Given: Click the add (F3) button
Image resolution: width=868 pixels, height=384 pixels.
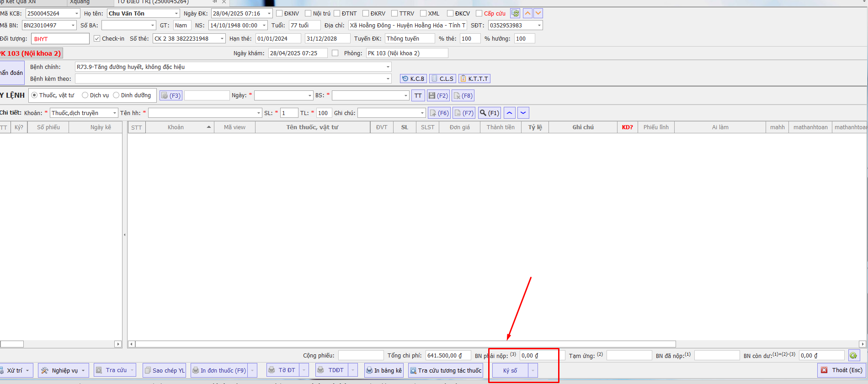Looking at the screenshot, I should coord(171,95).
